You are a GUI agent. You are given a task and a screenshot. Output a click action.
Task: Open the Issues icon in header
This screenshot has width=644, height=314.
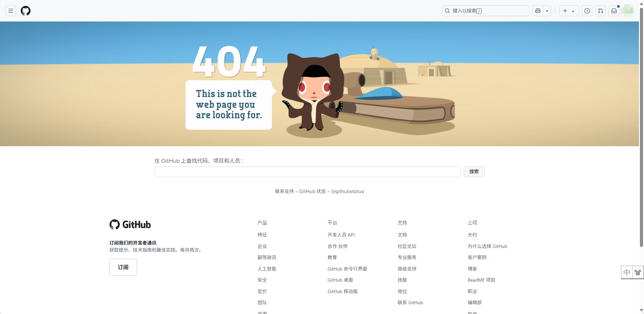[x=587, y=11]
